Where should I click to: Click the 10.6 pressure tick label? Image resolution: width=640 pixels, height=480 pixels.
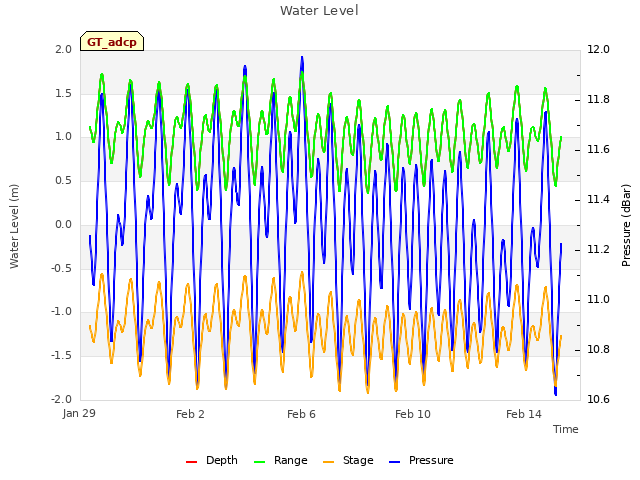(x=598, y=399)
